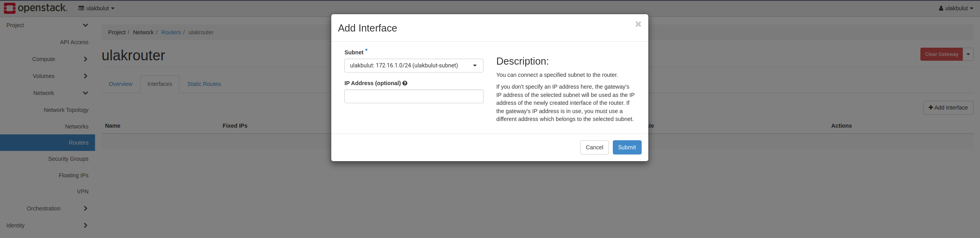Screen dimensions: 980x238
Task: Close the Add Interface dialog with X
Action: tap(638, 24)
